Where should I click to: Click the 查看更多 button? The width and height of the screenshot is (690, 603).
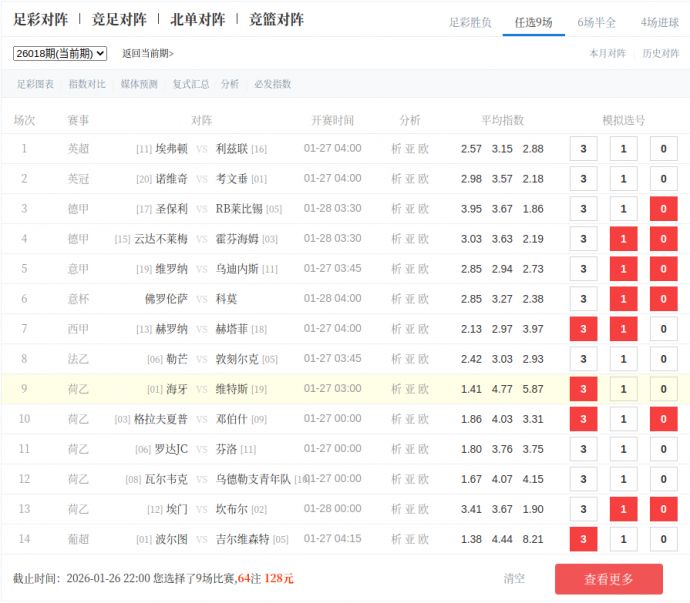(x=608, y=579)
